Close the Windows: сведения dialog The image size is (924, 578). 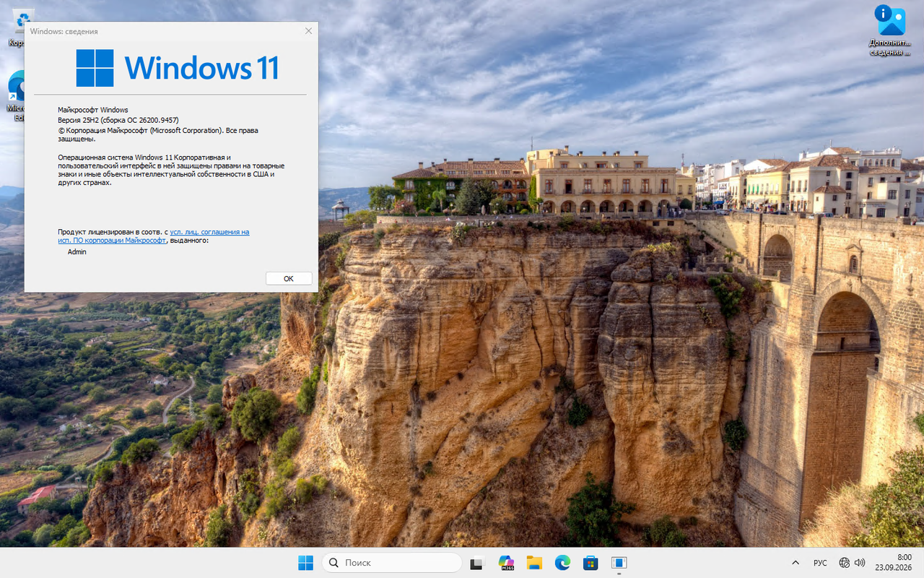308,31
